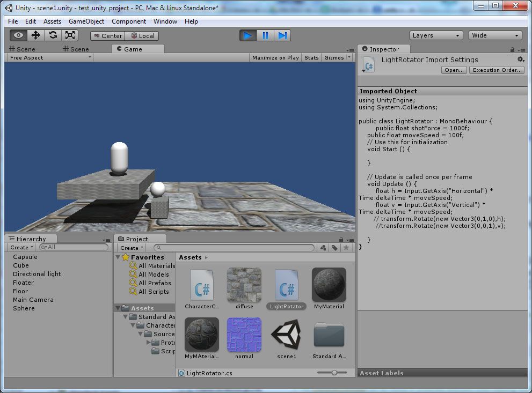Select the MyMAterial... sphere asset
The height and width of the screenshot is (393, 532).
(x=202, y=338)
